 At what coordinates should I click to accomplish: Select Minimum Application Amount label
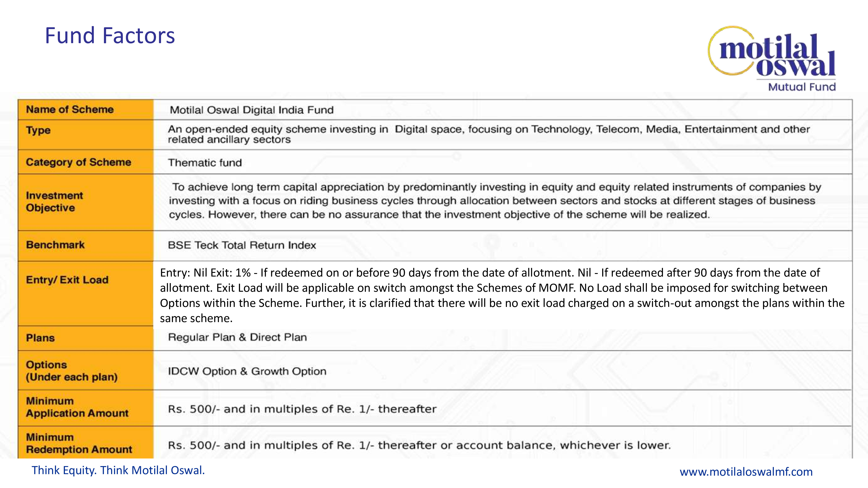click(x=77, y=407)
